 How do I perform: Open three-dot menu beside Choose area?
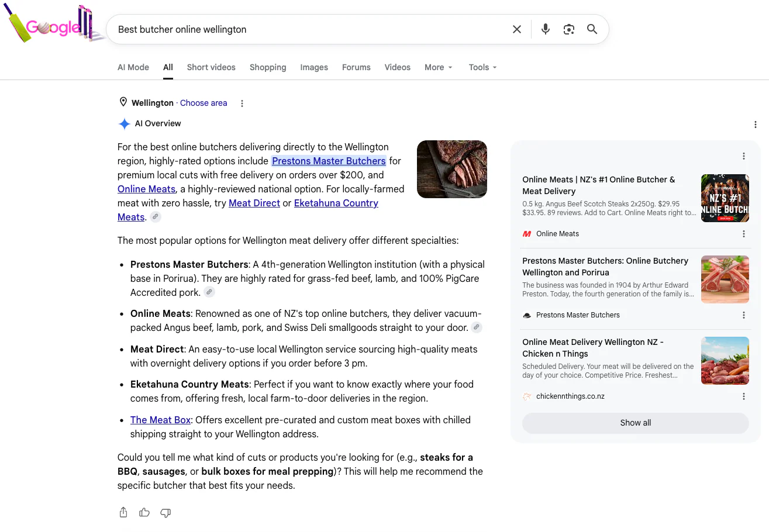[242, 103]
